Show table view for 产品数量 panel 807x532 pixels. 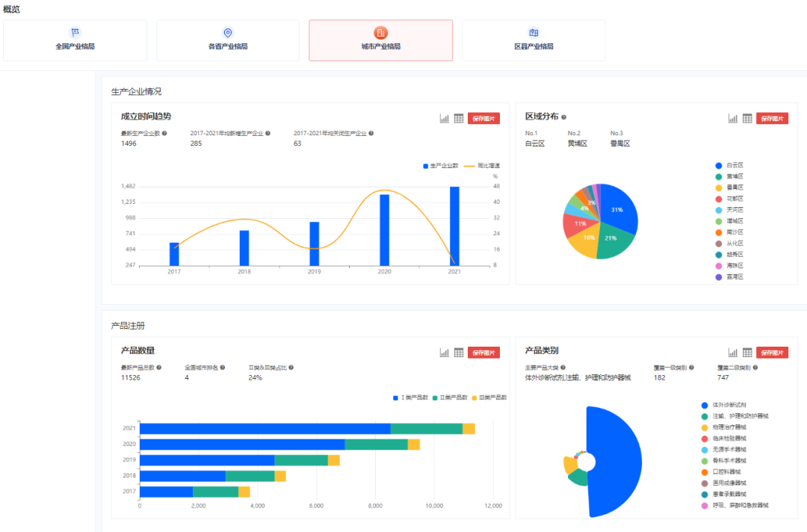tap(459, 353)
